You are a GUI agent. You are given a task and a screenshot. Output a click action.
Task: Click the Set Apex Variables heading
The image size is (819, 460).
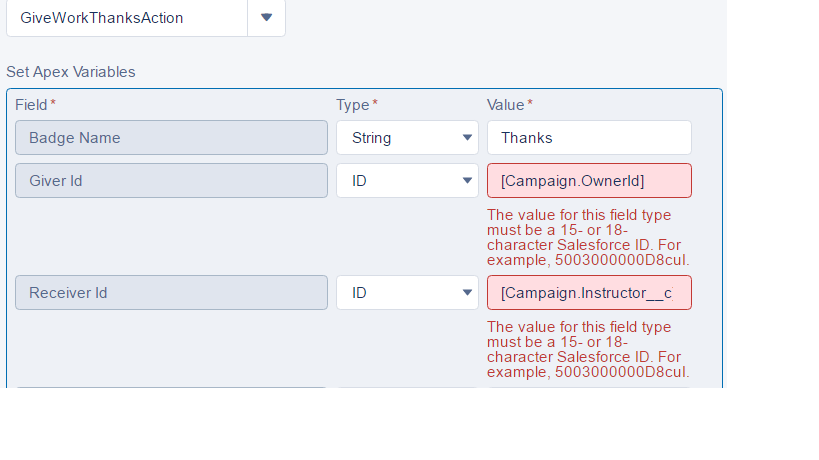coord(71,72)
